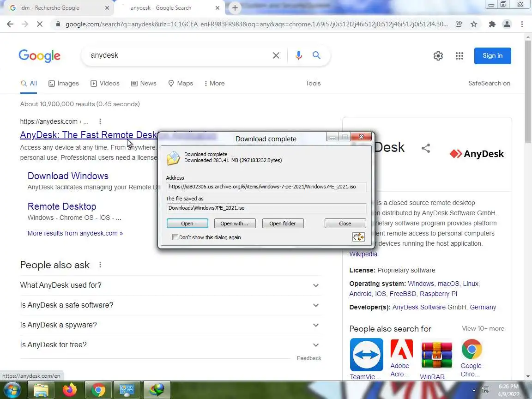Open the Windows Start menu

(12, 390)
